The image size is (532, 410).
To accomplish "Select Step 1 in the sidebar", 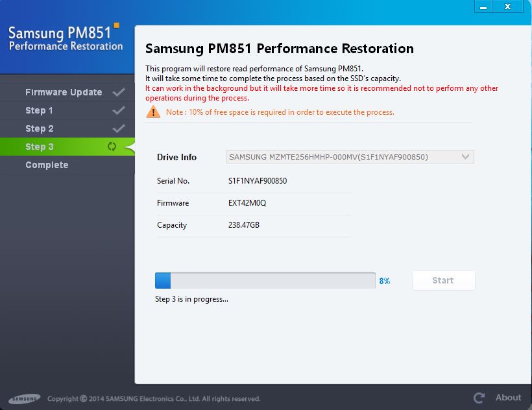I will click(x=67, y=110).
